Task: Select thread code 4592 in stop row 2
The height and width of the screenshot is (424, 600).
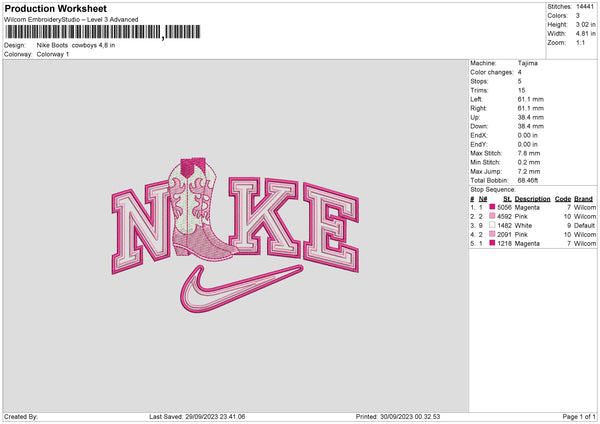Action: [504, 217]
